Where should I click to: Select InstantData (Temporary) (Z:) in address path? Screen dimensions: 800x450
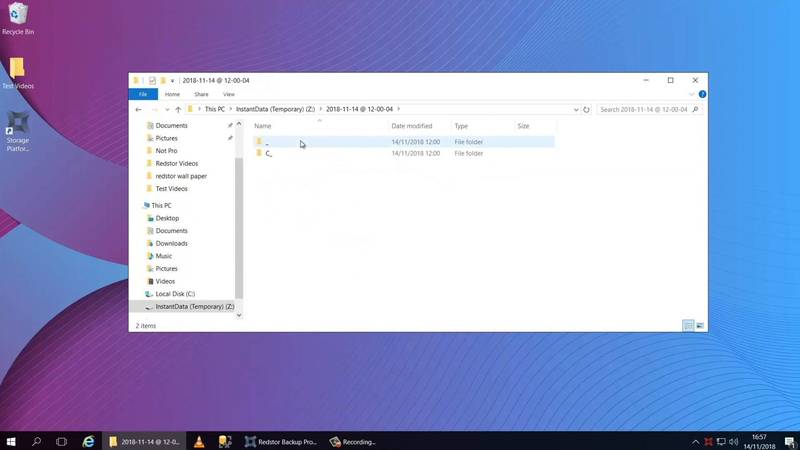coord(276,109)
